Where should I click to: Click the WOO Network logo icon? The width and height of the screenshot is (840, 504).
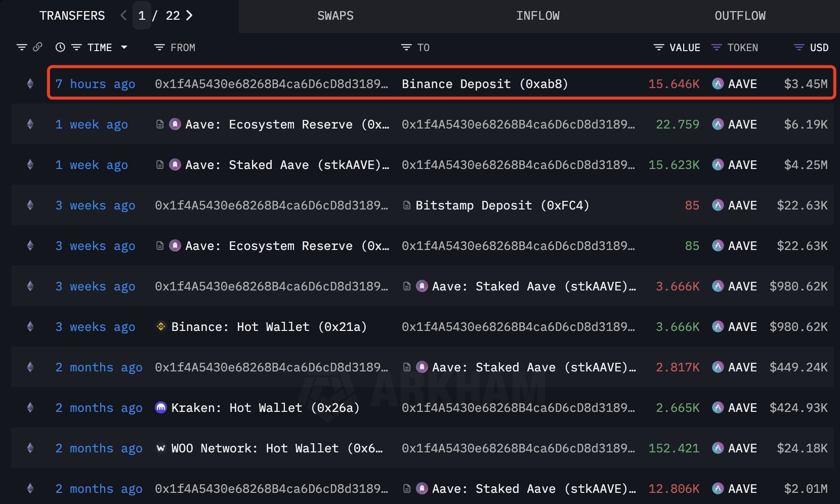[161, 448]
